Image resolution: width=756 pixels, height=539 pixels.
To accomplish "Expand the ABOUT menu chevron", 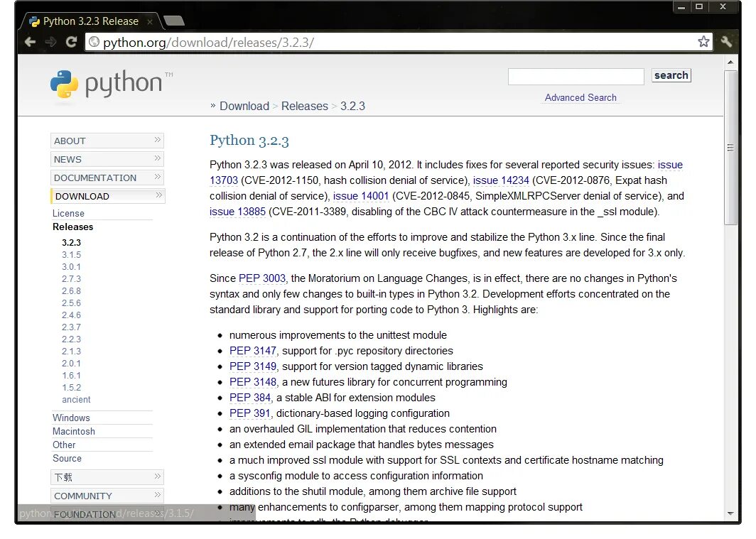I will (157, 140).
